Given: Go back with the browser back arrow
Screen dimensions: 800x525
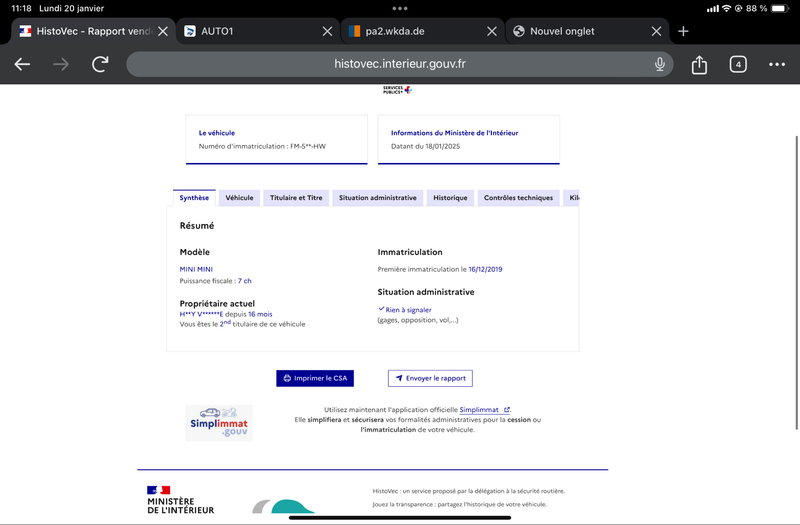Looking at the screenshot, I should pyautogui.click(x=22, y=64).
